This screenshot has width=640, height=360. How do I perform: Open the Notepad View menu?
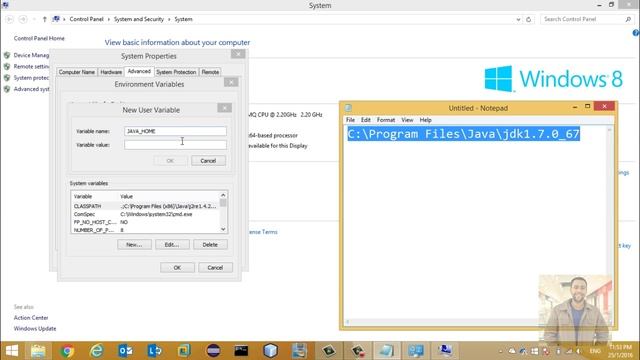[x=407, y=120]
